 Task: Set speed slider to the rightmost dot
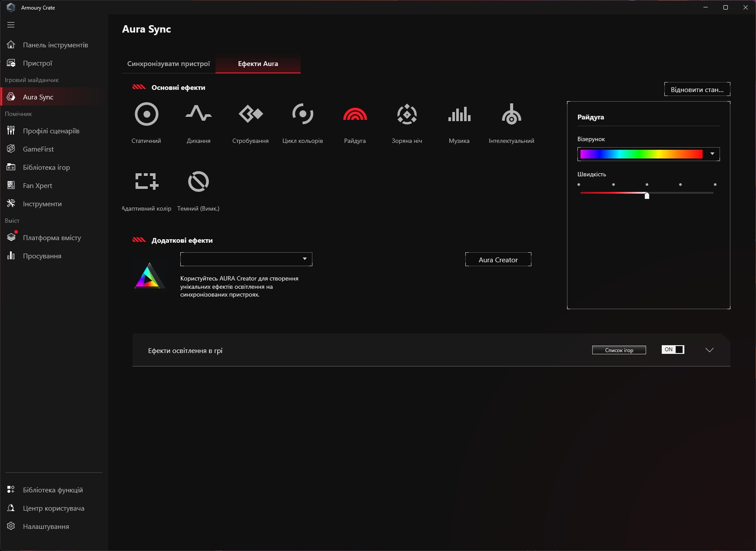715,185
